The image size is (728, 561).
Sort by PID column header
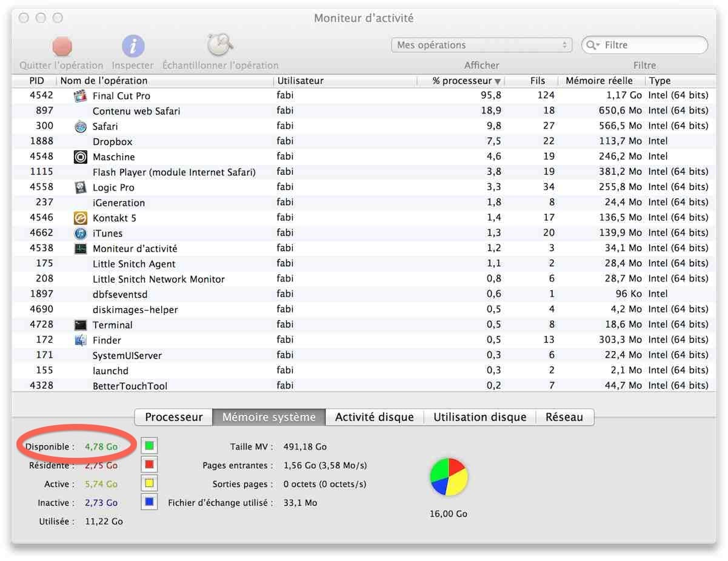[x=36, y=81]
